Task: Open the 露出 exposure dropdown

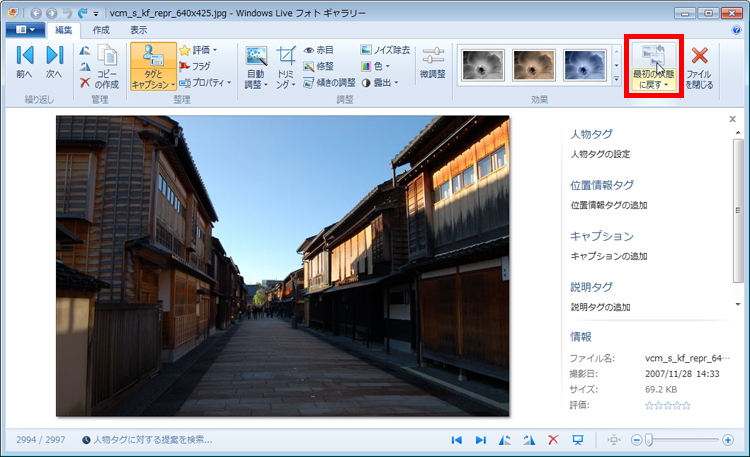Action: click(x=380, y=83)
